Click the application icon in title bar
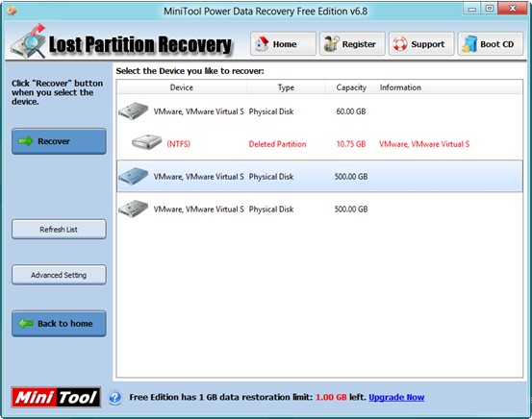Image resolution: width=532 pixels, height=419 pixels. (12, 11)
